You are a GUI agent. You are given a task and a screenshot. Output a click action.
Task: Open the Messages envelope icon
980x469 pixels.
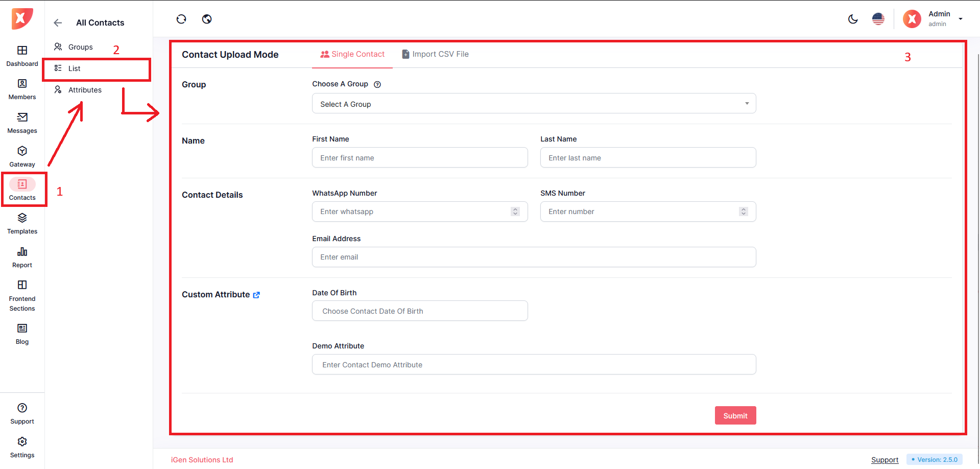[22, 118]
